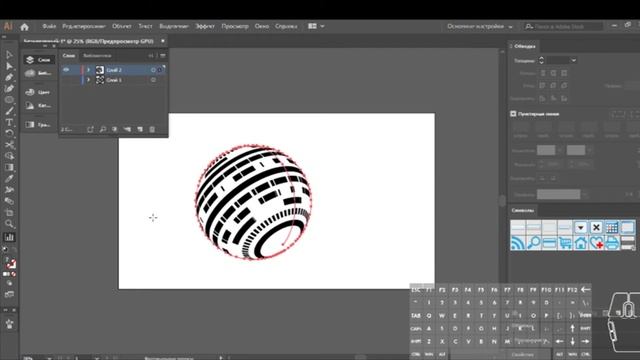Open the Файл menu
The width and height of the screenshot is (640, 360).
[49, 26]
